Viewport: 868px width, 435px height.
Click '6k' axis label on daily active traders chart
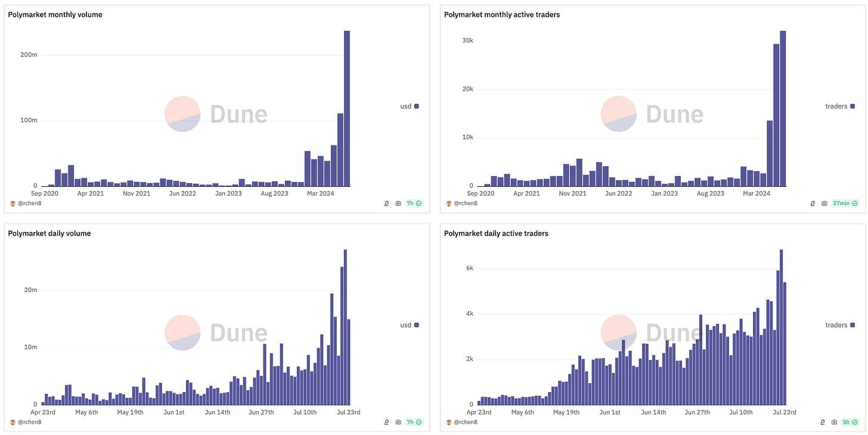click(x=469, y=269)
